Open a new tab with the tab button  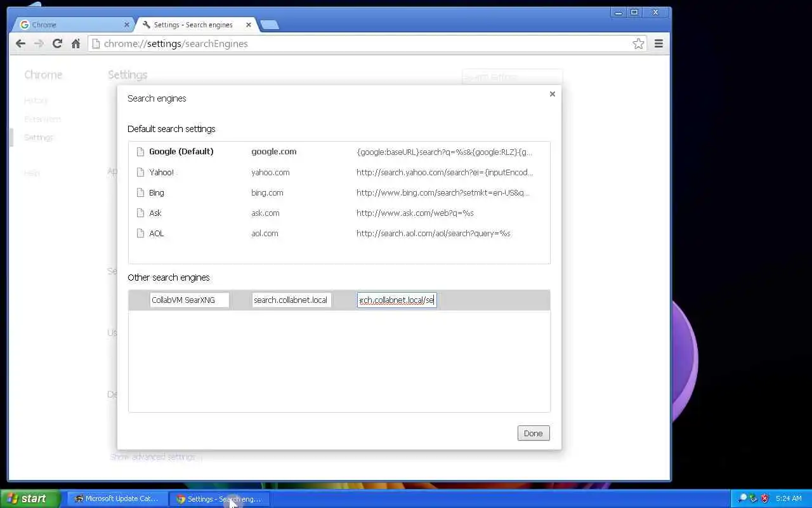click(270, 25)
